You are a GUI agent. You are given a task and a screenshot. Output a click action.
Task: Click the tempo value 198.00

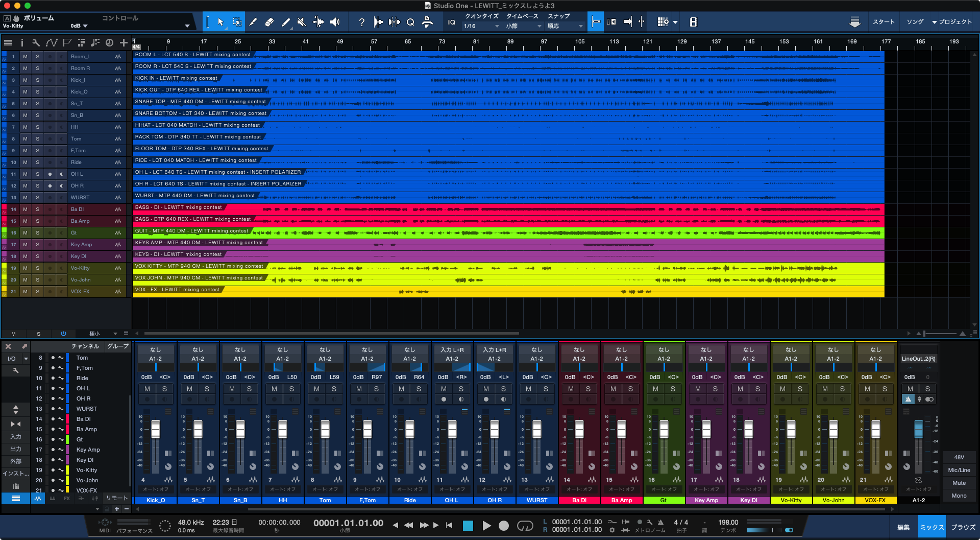(x=728, y=522)
